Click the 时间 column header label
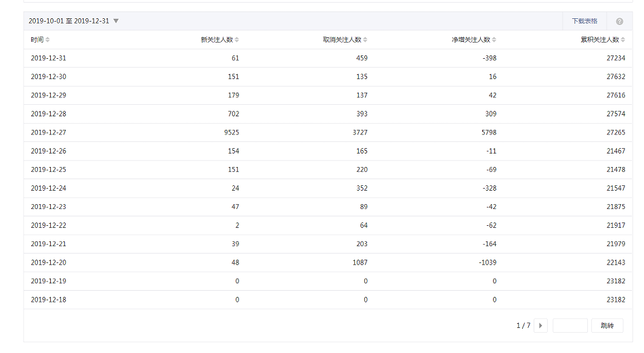 (37, 40)
